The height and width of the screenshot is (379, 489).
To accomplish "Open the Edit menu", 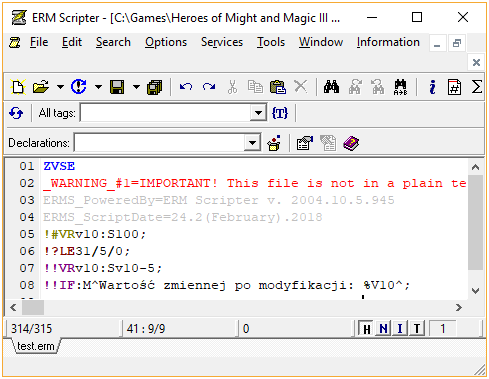I will point(72,42).
